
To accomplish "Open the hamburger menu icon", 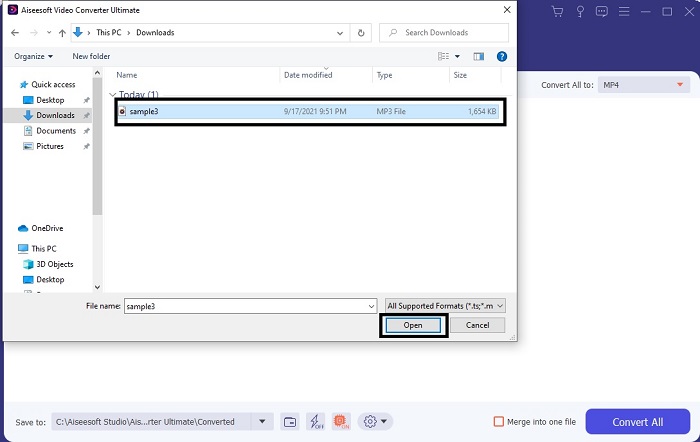I will (x=624, y=11).
